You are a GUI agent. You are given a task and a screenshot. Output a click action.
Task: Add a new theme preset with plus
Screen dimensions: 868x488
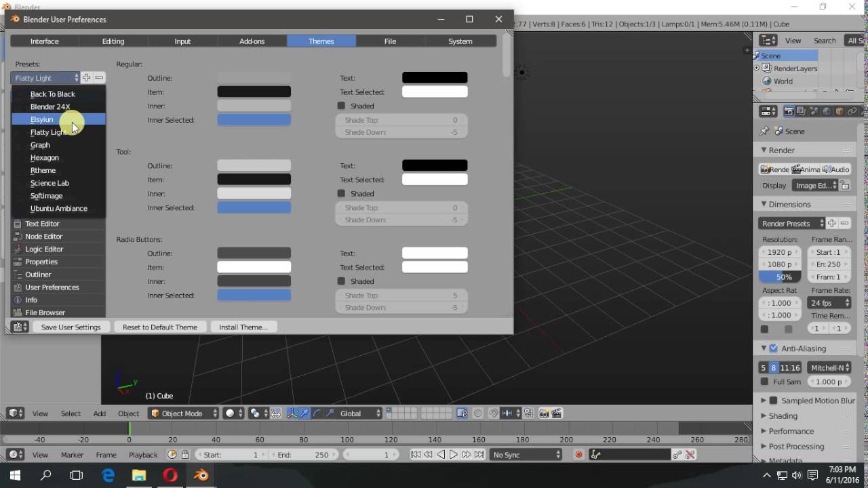pos(86,78)
